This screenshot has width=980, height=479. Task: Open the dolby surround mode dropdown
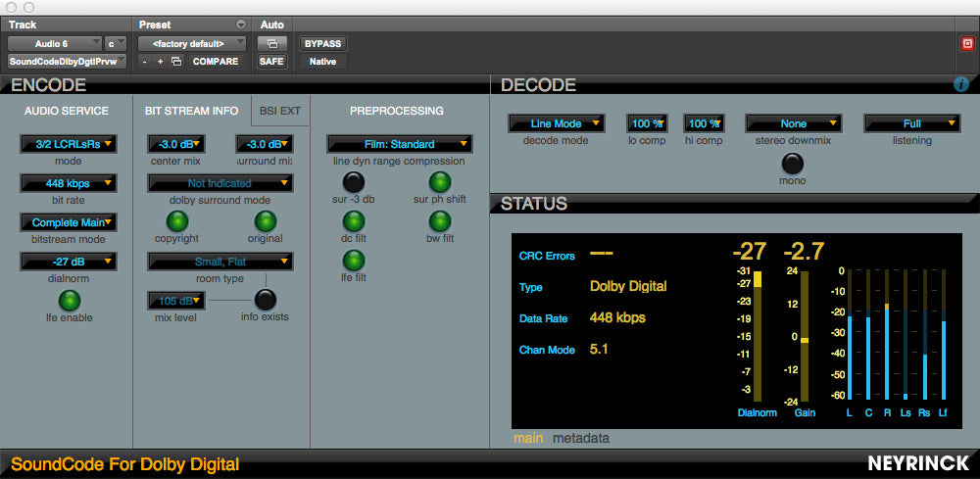[x=220, y=183]
